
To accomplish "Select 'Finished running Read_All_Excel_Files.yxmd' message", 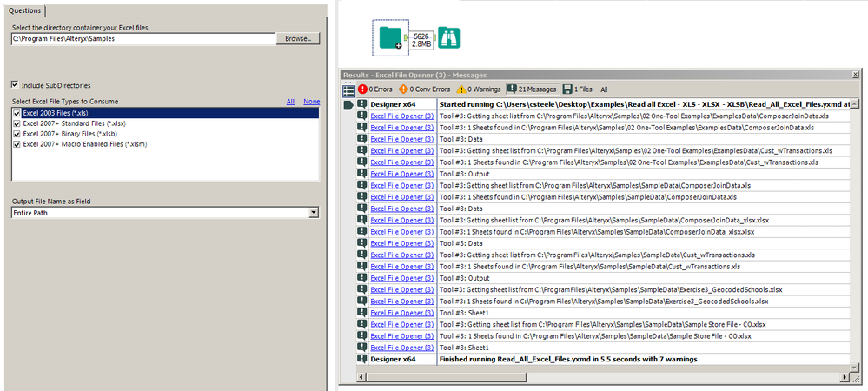I will click(x=568, y=359).
